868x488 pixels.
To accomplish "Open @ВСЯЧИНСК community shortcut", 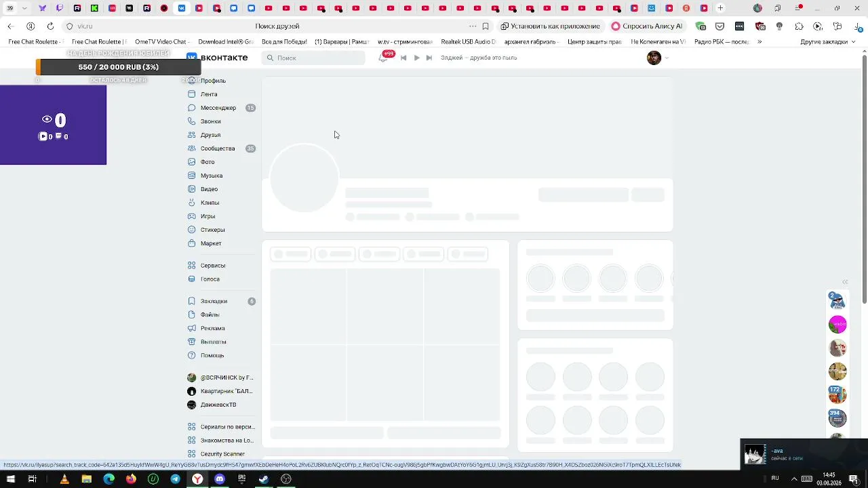I will click(220, 378).
